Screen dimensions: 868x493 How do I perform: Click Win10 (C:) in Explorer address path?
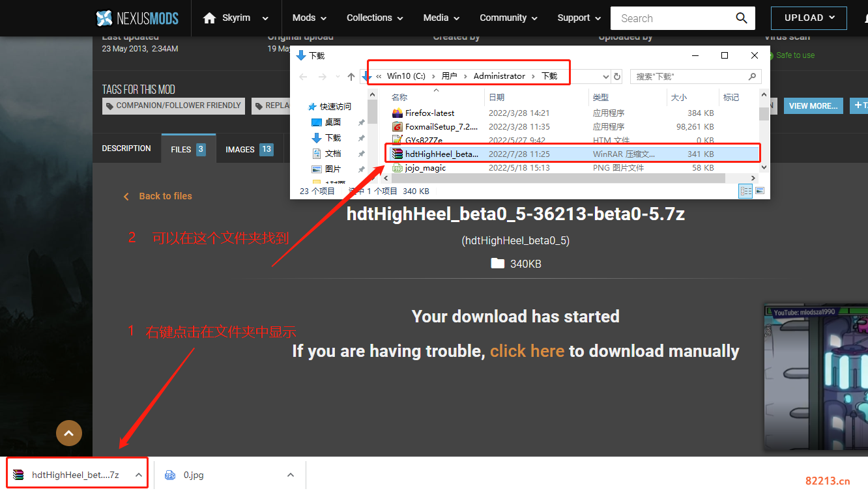point(405,76)
